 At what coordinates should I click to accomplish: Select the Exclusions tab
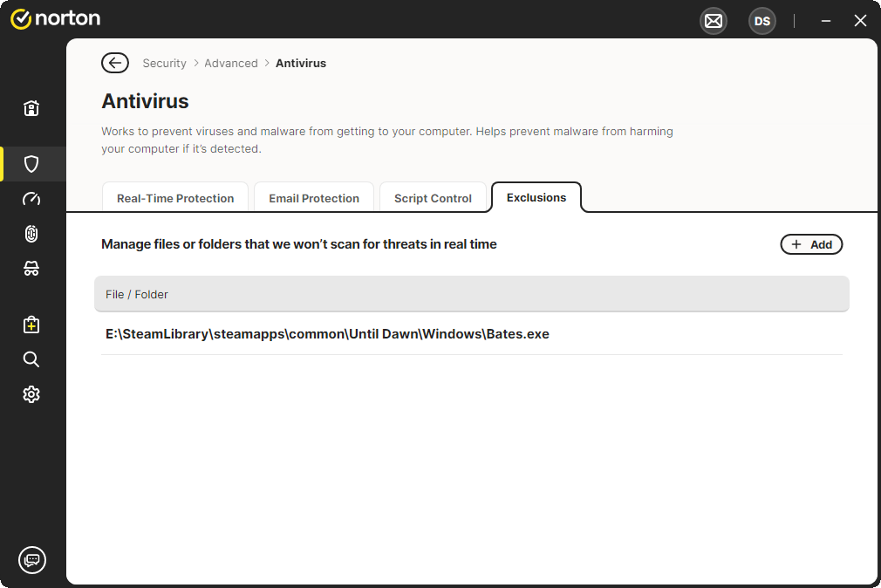[x=536, y=197]
